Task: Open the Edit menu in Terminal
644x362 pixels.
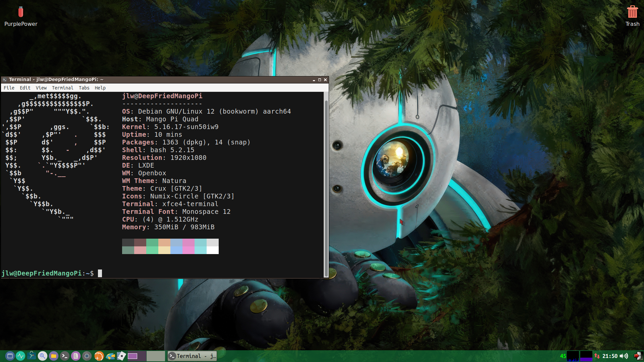Action: pos(25,88)
